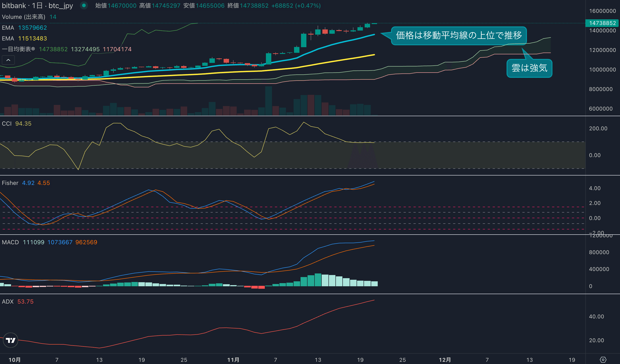Click the 12月 label on time axis
Viewport: 620px width, 364px height.
(x=445, y=360)
